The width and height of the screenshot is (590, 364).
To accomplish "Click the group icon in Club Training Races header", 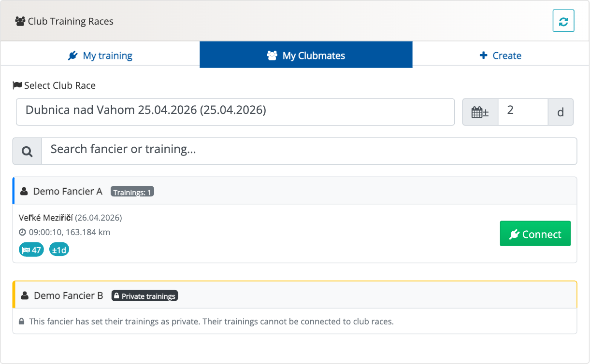I will pyautogui.click(x=20, y=21).
